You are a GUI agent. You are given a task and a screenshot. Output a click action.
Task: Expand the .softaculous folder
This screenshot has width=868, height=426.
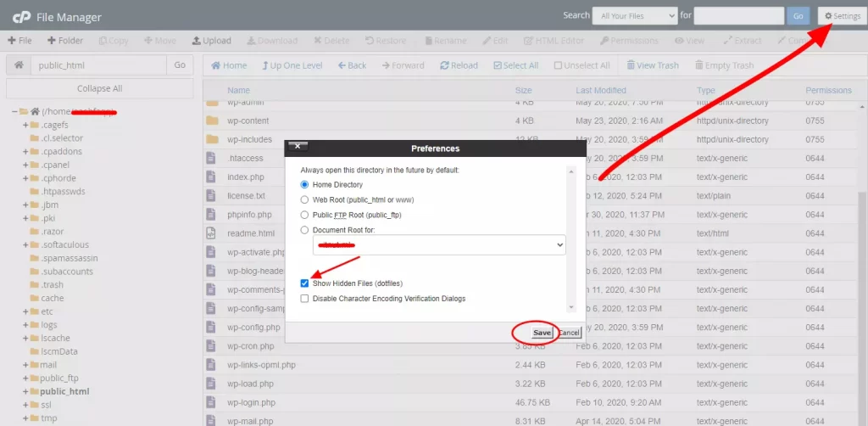click(x=25, y=244)
